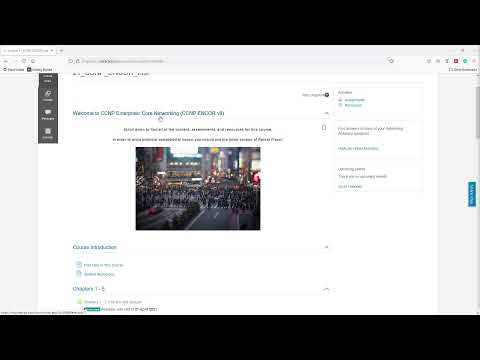Click the browser address bar URL field
The width and height of the screenshot is (480, 360).
[230, 61]
